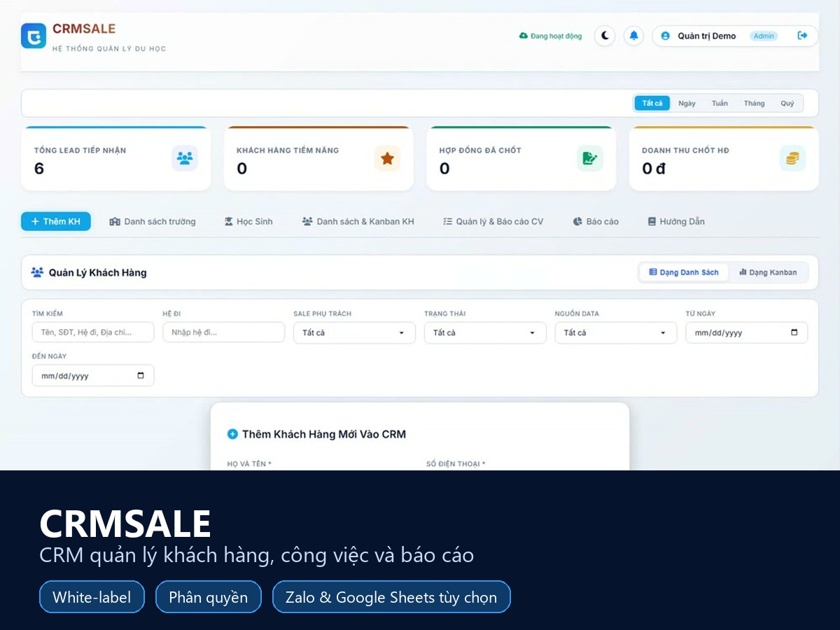Click the Phân quyền badge
This screenshot has height=630, width=840.
[x=209, y=597]
